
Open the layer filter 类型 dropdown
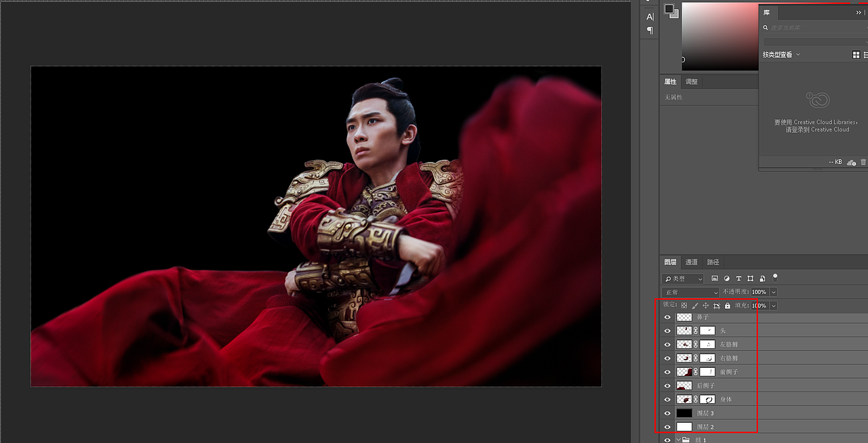coord(683,278)
